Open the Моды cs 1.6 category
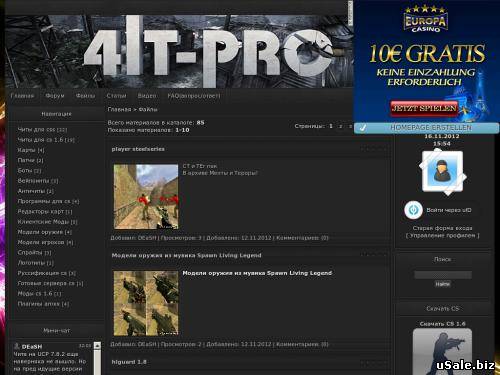The image size is (500, 375). (39, 293)
